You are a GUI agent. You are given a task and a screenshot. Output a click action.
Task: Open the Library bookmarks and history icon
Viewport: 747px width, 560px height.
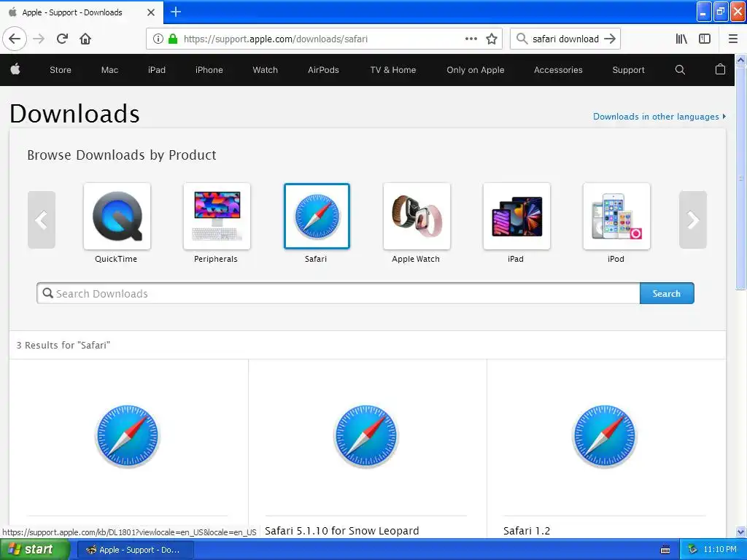tap(681, 39)
